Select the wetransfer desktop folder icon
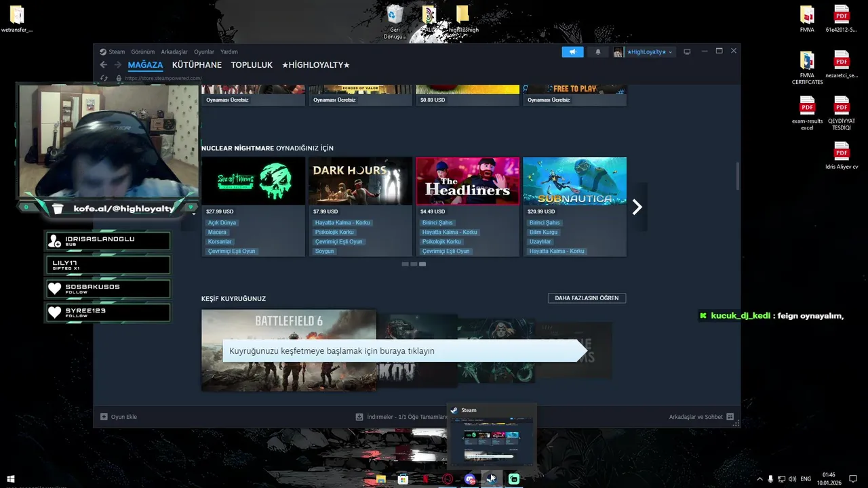The height and width of the screenshot is (488, 868). 16,20
